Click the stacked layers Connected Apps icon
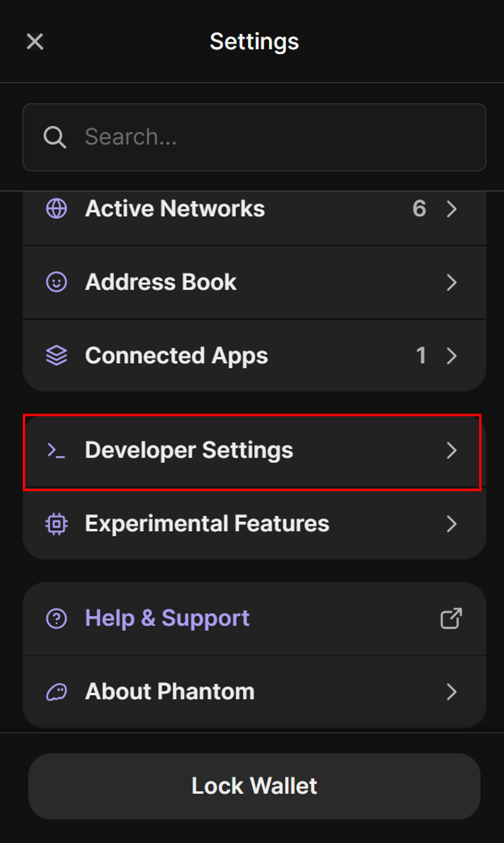 [57, 356]
